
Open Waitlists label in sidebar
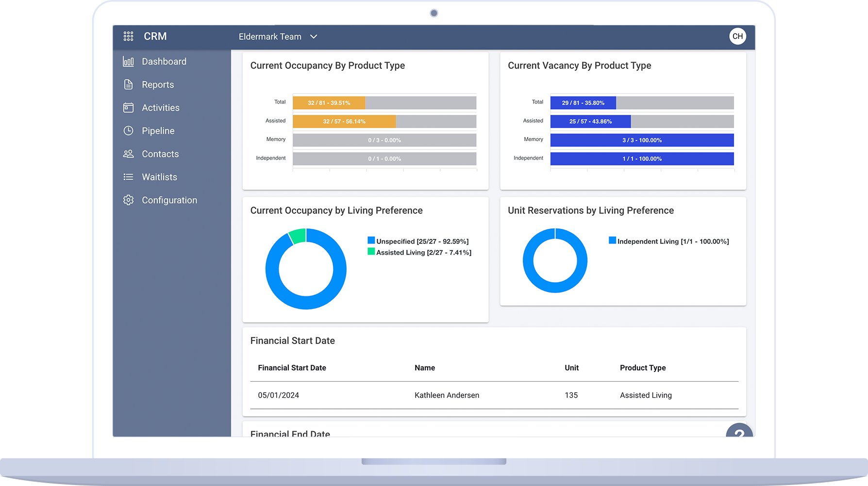tap(159, 177)
